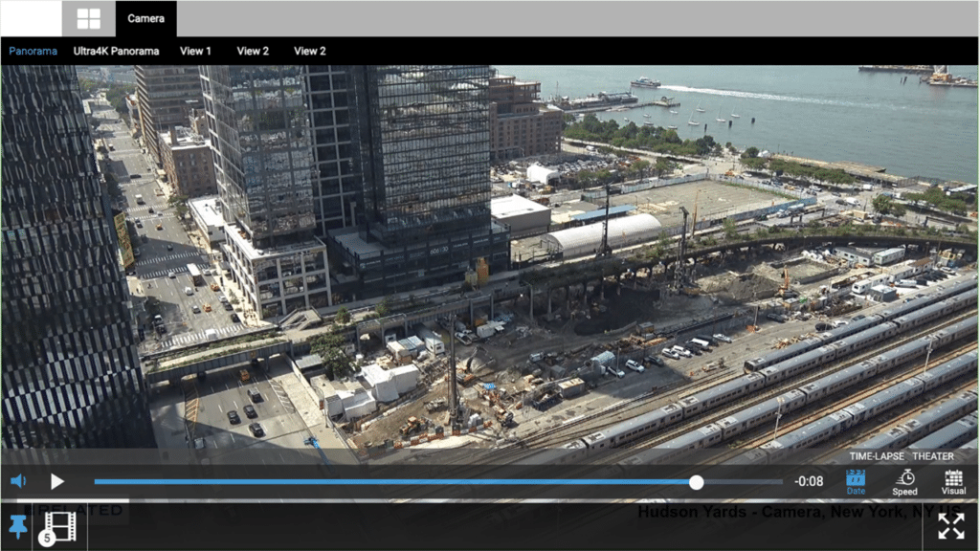Screen dimensions: 980x551
Task: Open the Date calendar picker
Action: pyautogui.click(x=856, y=481)
